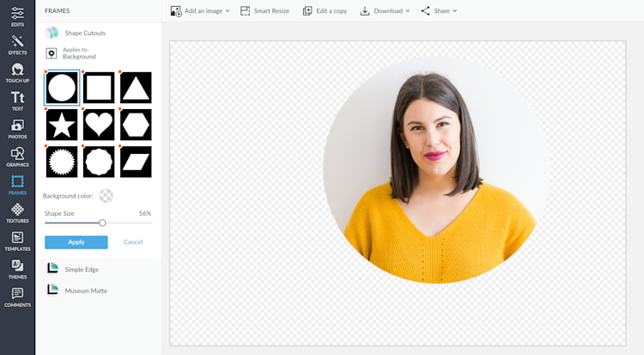The width and height of the screenshot is (644, 355).
Task: Apply the shape cutout frame
Action: pyautogui.click(x=76, y=242)
